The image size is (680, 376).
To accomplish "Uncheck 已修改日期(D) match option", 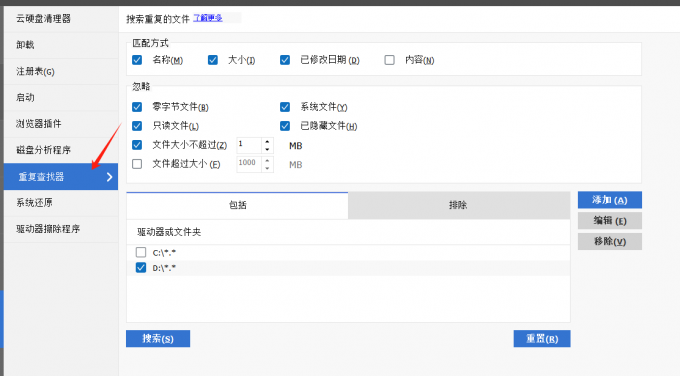I will pos(285,60).
